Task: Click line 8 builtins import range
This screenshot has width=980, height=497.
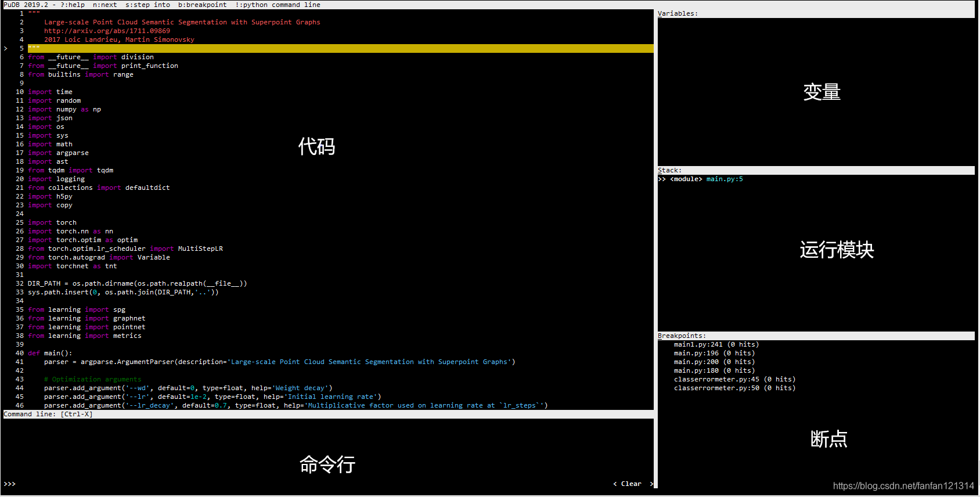Action: click(x=80, y=74)
